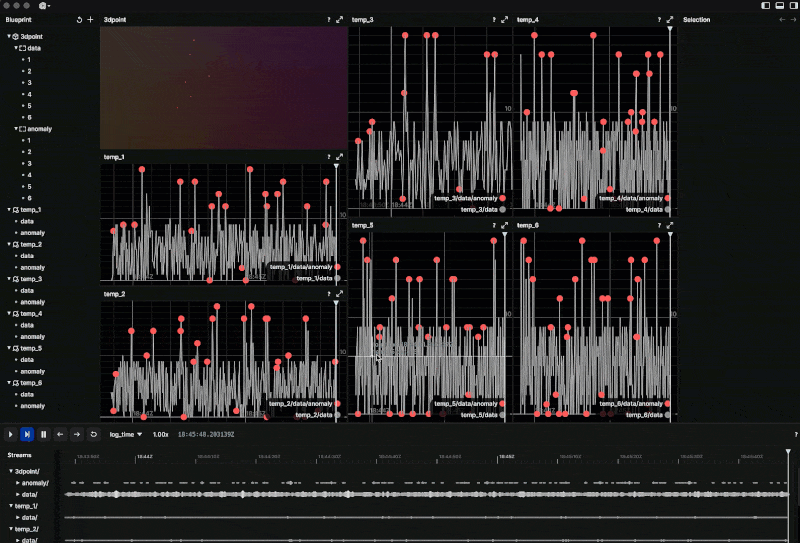Image resolution: width=800 pixels, height=543 pixels.
Task: Click the 1.00x playback speed control
Action: coord(161,435)
